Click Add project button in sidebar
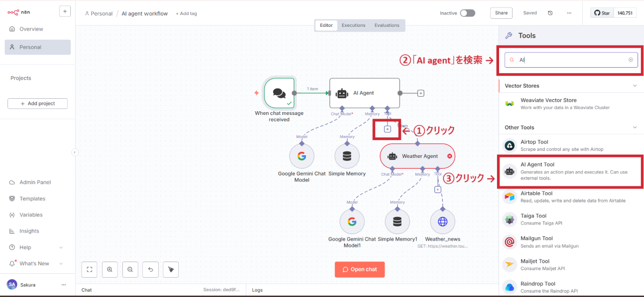Viewport: 644px width, 297px height. pyautogui.click(x=38, y=103)
